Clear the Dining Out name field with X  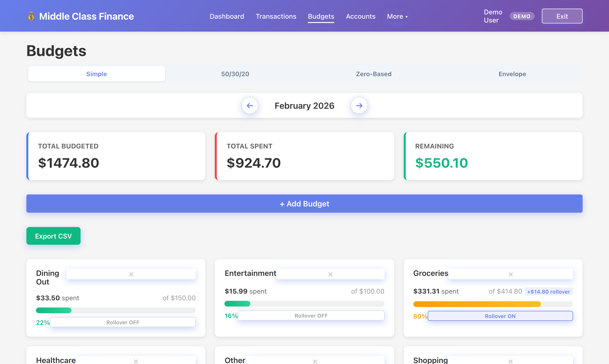click(x=131, y=274)
